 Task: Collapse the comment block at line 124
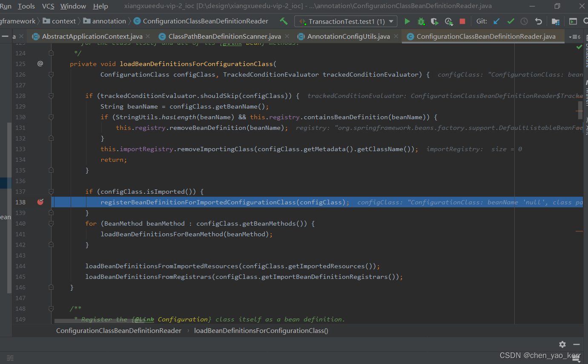[51, 53]
